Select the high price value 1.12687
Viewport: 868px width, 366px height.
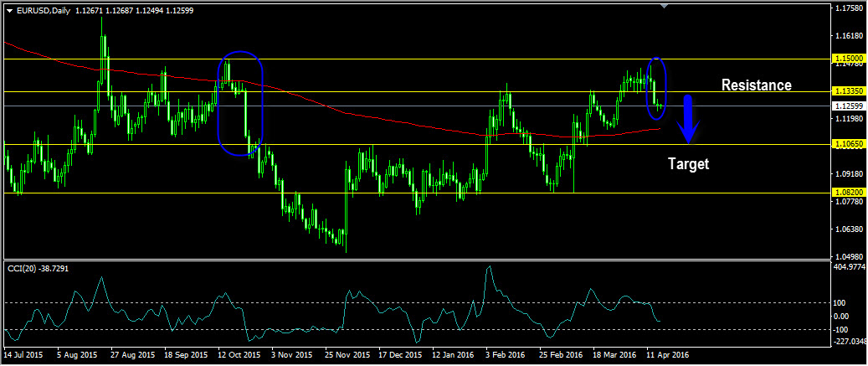click(121, 11)
